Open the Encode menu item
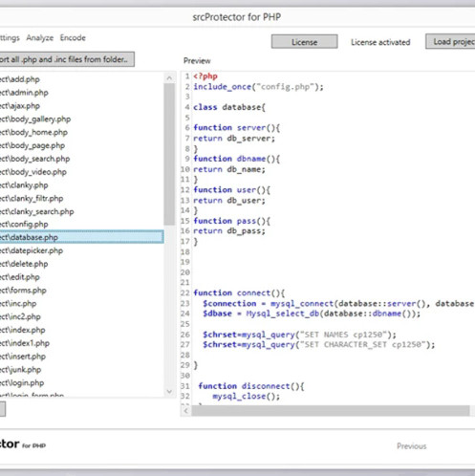475x476 pixels. [x=73, y=38]
